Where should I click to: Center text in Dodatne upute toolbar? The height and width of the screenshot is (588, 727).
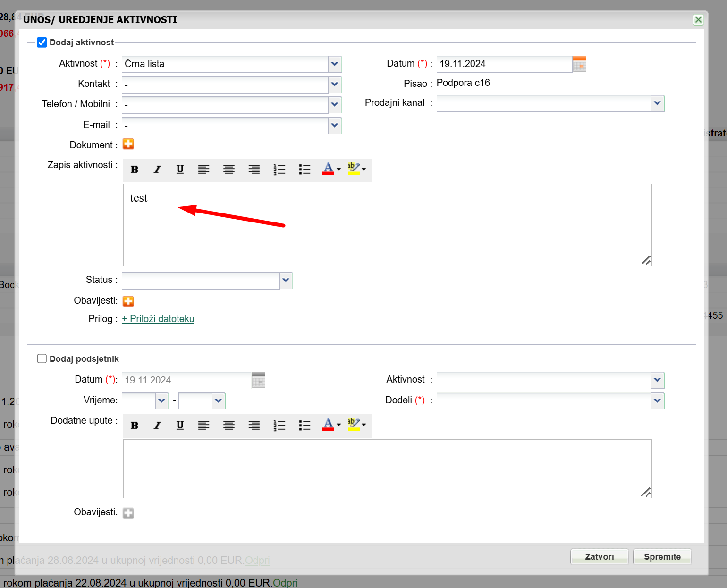(x=229, y=426)
